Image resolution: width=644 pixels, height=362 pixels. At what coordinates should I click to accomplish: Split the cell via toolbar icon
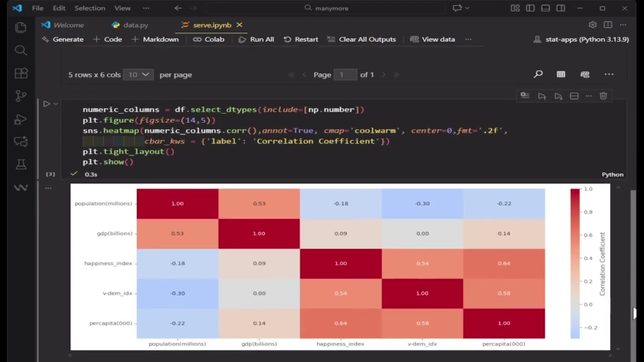click(x=574, y=96)
